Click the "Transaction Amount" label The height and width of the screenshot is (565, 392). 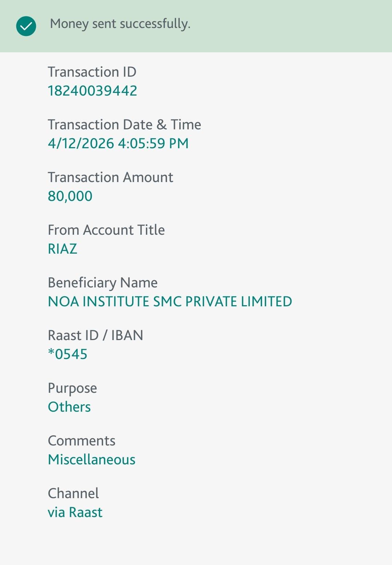[110, 177]
